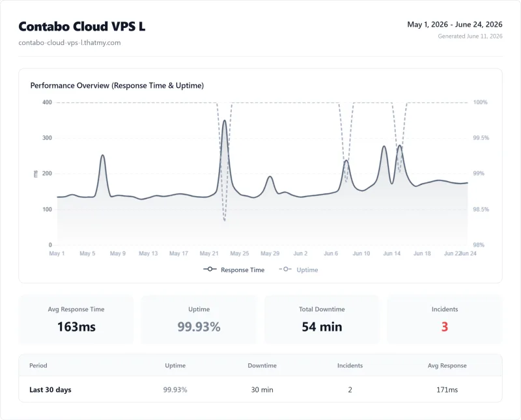The image size is (521, 420).
Task: Click the red Incidents count 3
Action: pos(445,327)
